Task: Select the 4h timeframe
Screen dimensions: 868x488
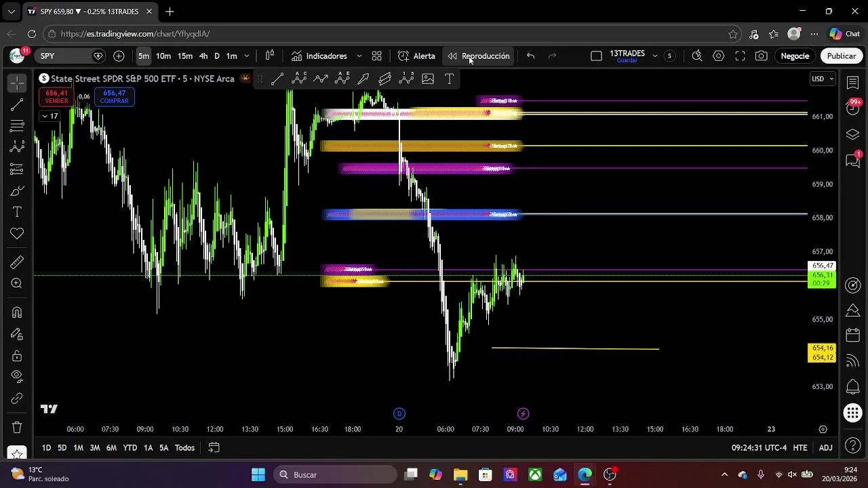Action: tap(203, 56)
